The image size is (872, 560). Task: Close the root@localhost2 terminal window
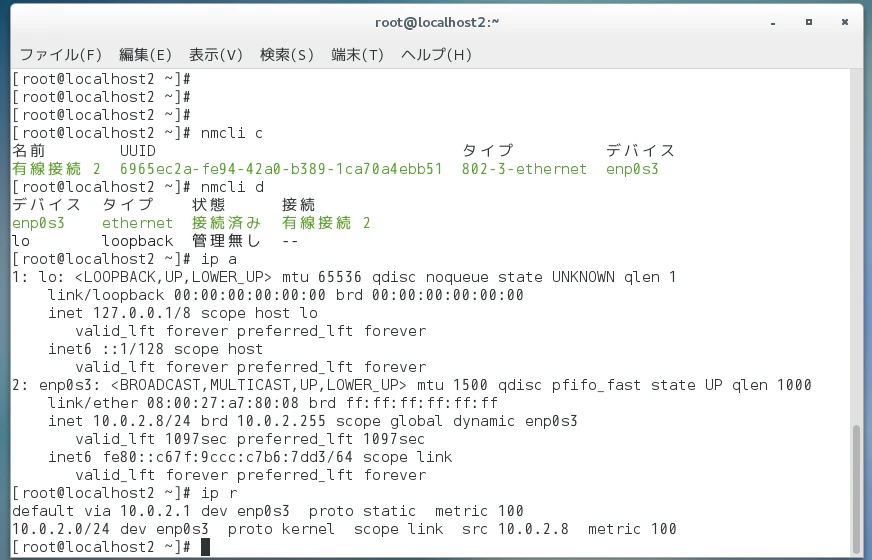(845, 22)
